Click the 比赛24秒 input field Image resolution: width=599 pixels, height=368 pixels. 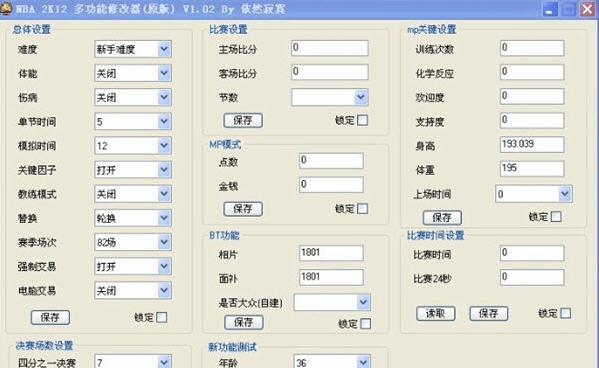pyautogui.click(x=532, y=277)
